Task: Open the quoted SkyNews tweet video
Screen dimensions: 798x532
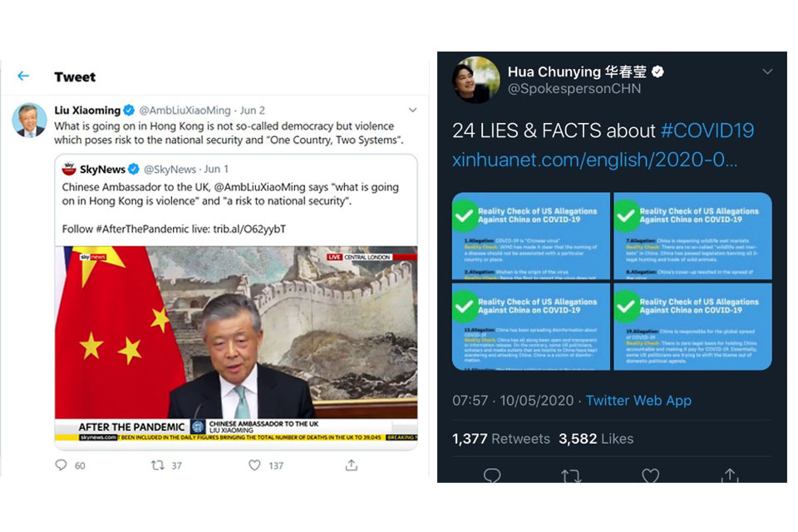Action: click(x=236, y=343)
